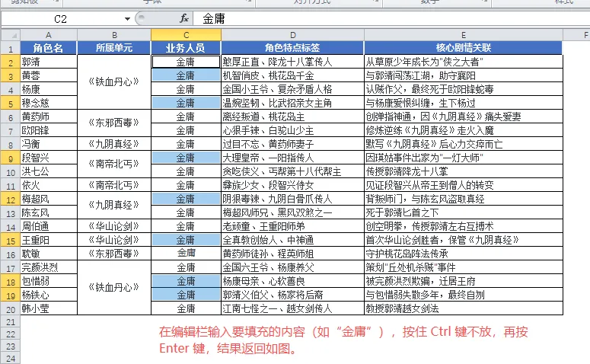Click cell 老顽童、王重阳师弟
Viewport: 590px width, 364px height.
click(292, 226)
